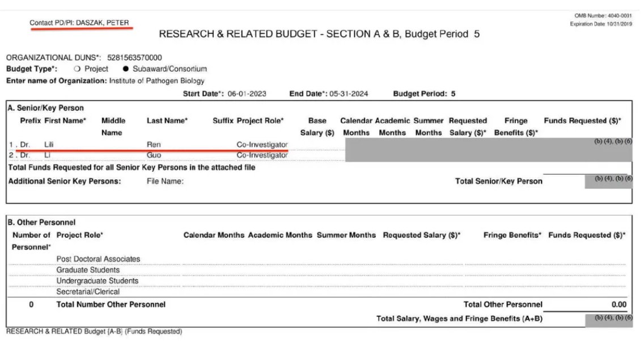Click the Organizational DUNS number field
Viewport: 644px width, 346px height.
point(134,57)
